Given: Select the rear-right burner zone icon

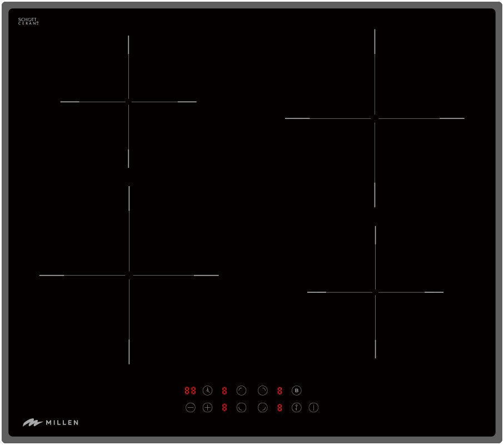Looking at the screenshot, I should click(x=263, y=391).
